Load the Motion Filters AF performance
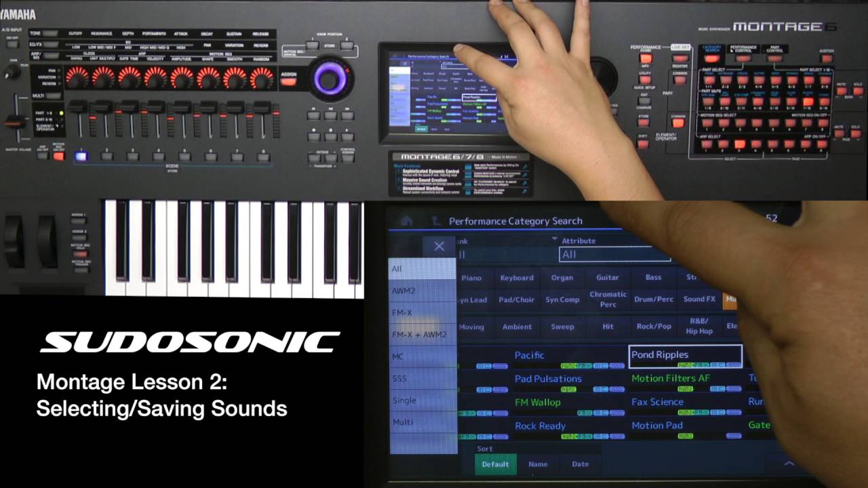 (685, 382)
